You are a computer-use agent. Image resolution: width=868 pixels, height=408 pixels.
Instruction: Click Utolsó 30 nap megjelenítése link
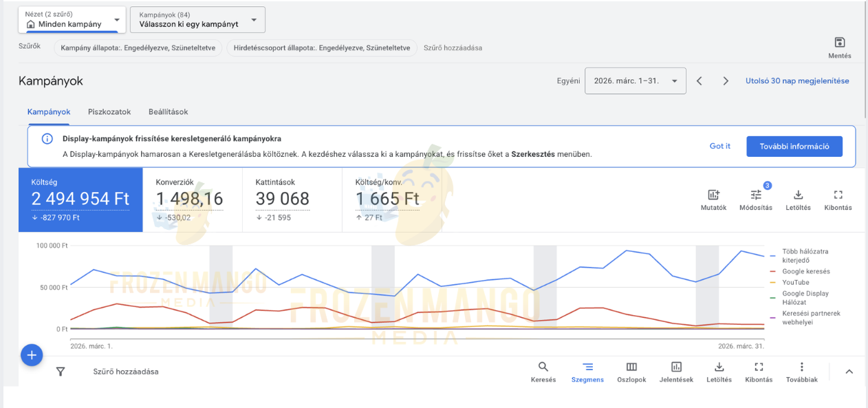tap(797, 80)
